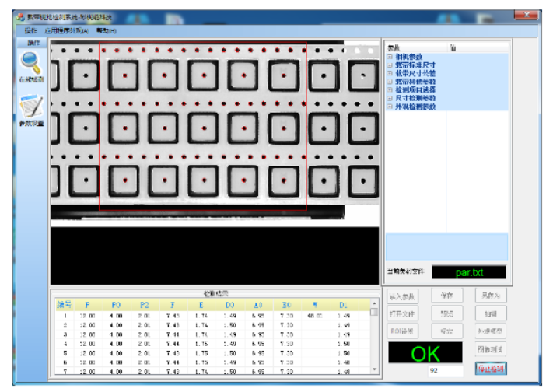The height and width of the screenshot is (392, 553).
Task: Click the results table scroll-down arrow
Action: (x=374, y=369)
